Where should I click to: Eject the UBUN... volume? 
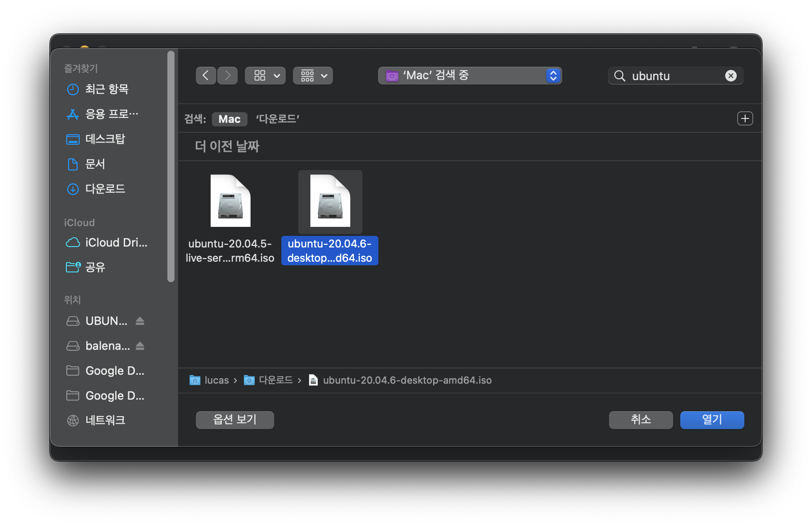coord(140,321)
